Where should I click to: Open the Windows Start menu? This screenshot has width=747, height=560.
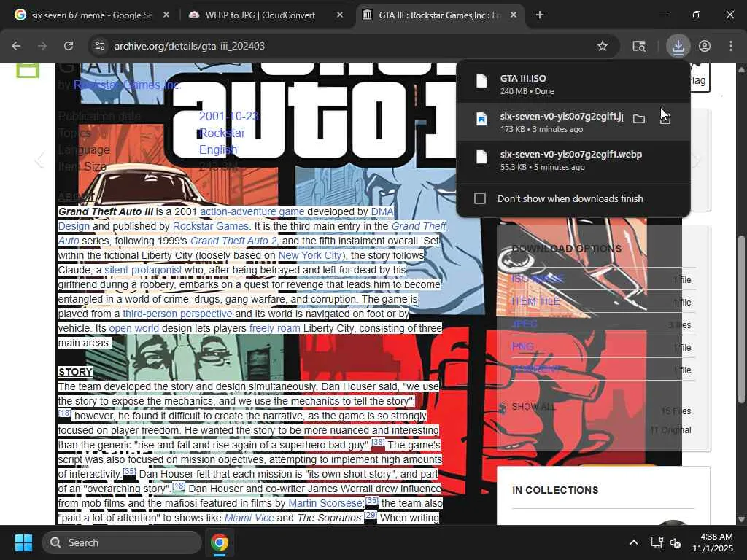(23, 542)
